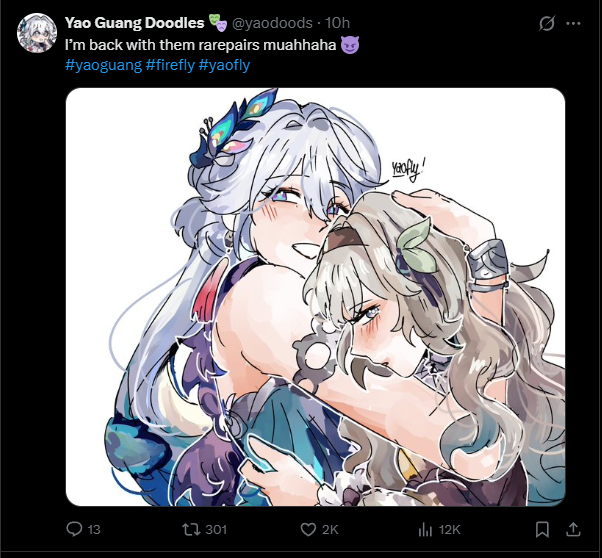
Task: View post analytics bar chart icon
Action: pos(425,530)
